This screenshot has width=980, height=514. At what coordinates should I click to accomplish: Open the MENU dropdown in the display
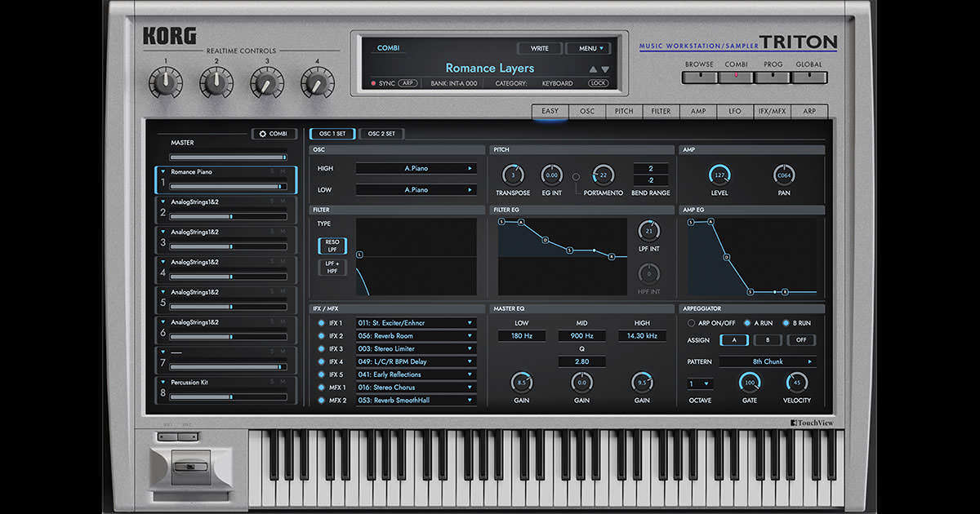pyautogui.click(x=588, y=48)
